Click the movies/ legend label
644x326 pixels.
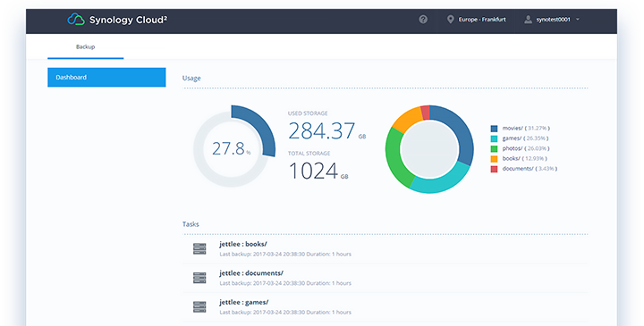(526, 129)
